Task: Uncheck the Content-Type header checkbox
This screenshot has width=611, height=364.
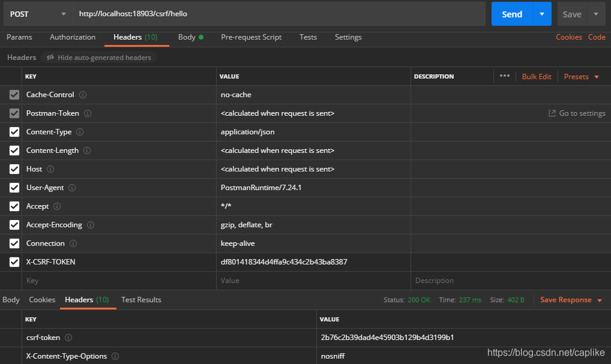Action: [14, 132]
